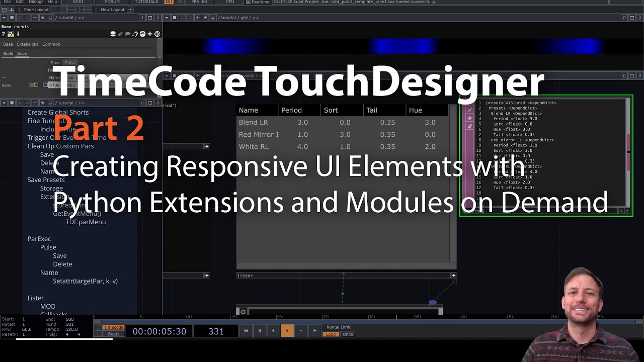Select the Blend LR row in lister
The image size is (644, 362).
click(x=342, y=122)
